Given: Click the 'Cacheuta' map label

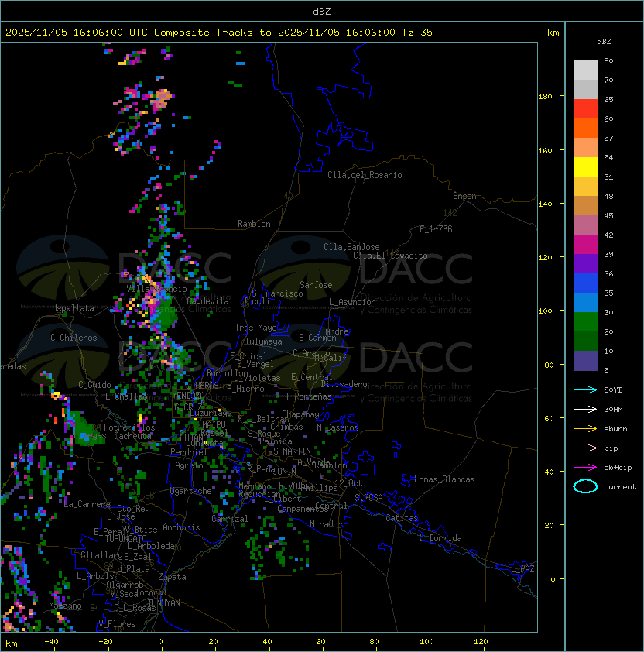Looking at the screenshot, I should point(132,436).
